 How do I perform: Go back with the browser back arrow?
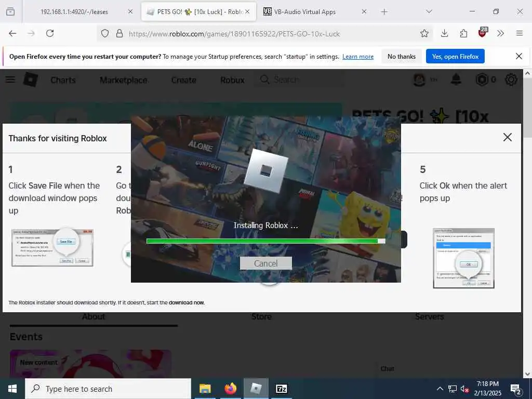12,33
